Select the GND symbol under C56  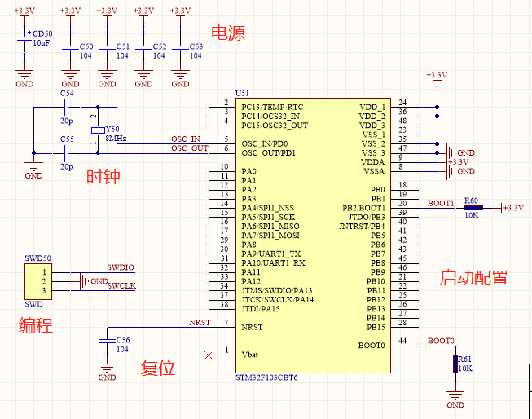tap(107, 373)
